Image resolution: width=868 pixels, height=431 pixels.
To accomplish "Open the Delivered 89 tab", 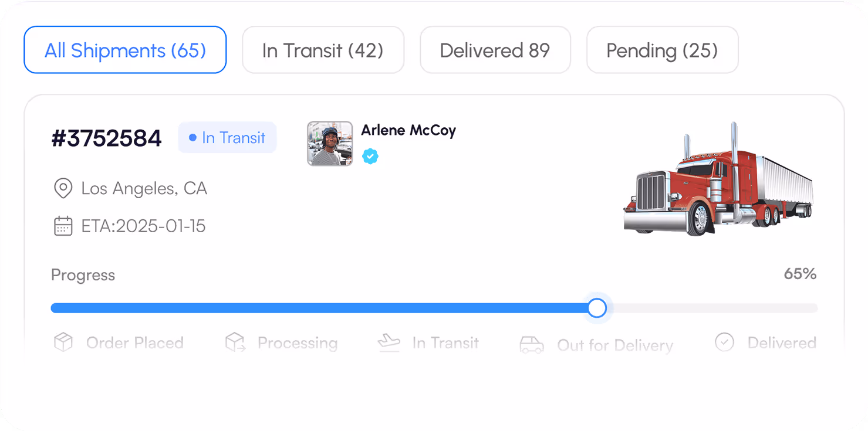I will click(495, 50).
